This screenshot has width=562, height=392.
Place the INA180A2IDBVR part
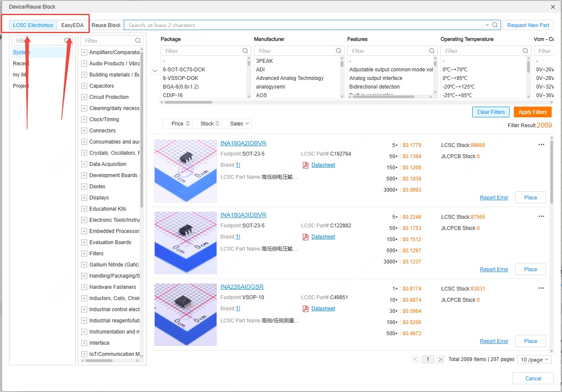click(x=531, y=198)
